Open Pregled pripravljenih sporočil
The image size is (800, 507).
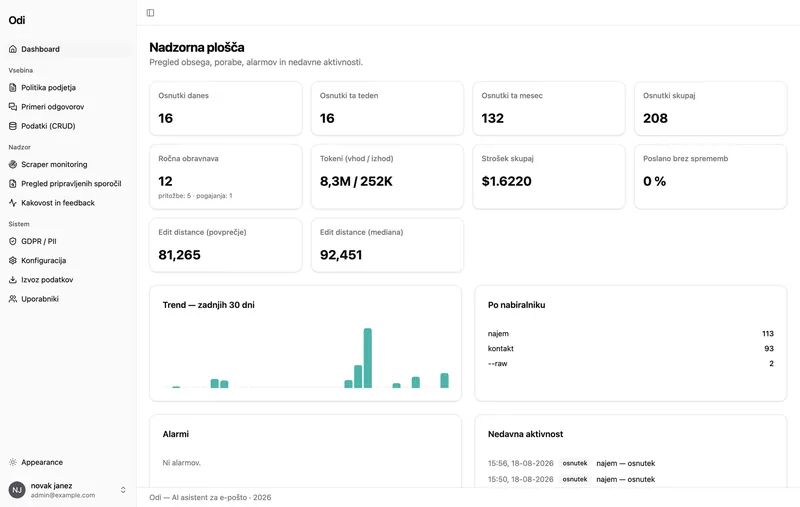click(x=68, y=184)
